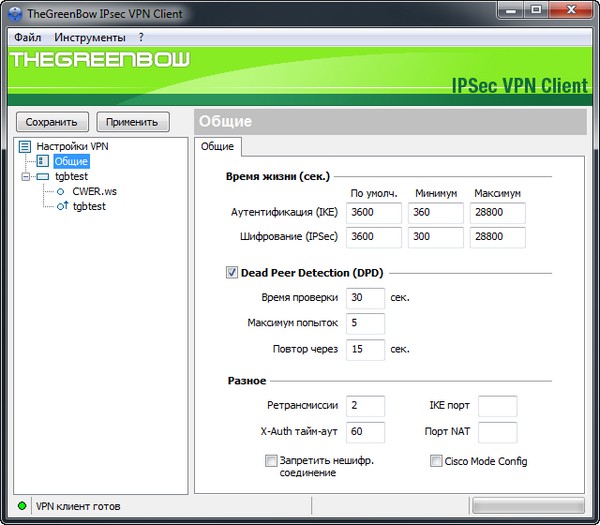Disable Dead Peer Detection (DPD) checkbox
Viewport: 600px width, 525px height.
[x=232, y=272]
